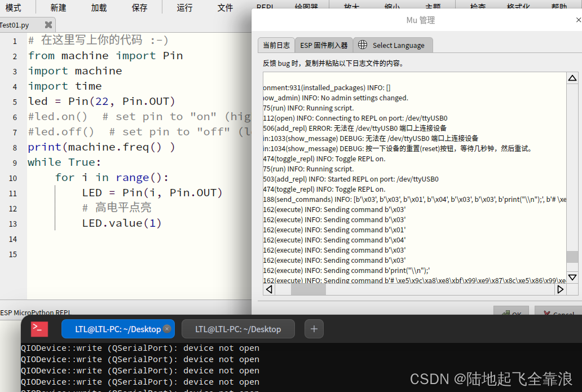
Task: Click the 'import machine' code line
Action: (x=75, y=71)
